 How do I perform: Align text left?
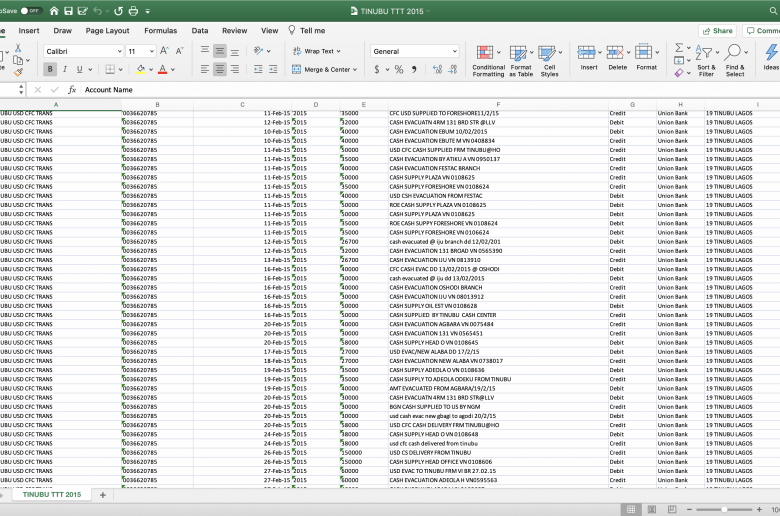tap(205, 69)
